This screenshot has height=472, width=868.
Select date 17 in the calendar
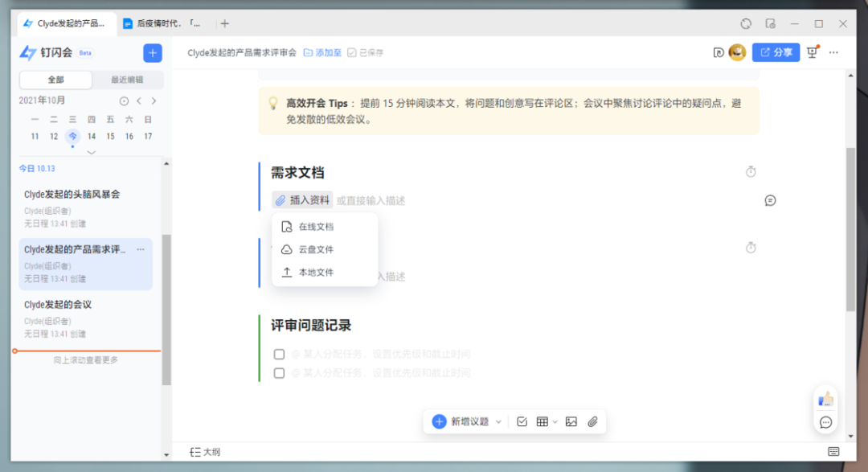pos(148,136)
